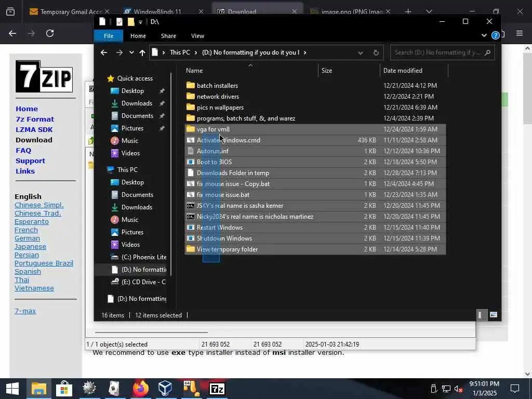The width and height of the screenshot is (532, 399).
Task: Switch 7-Zip page to German
Action: [27, 238]
